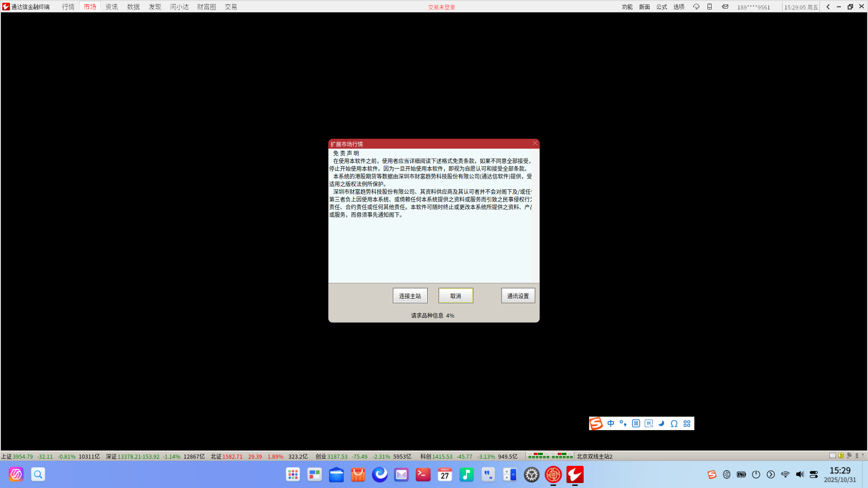Open 通讯设置 communication settings
Screen dimensions: 868x488
tap(518, 296)
